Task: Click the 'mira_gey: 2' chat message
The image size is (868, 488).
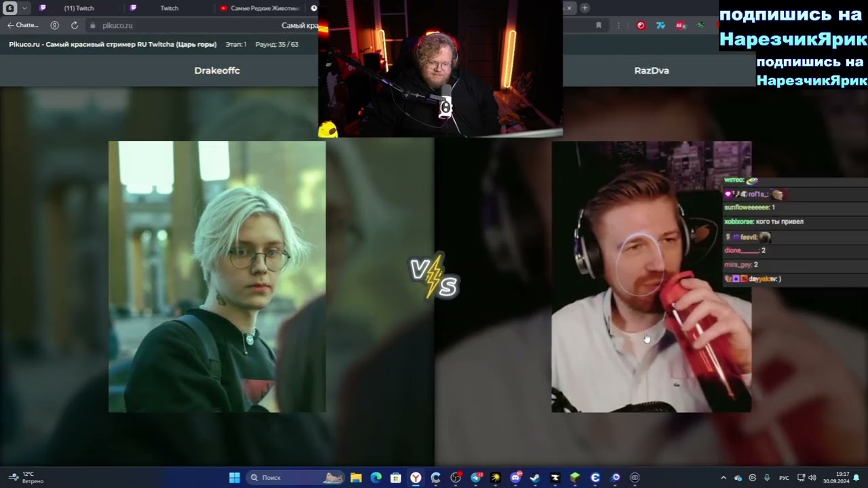Action: tap(741, 264)
